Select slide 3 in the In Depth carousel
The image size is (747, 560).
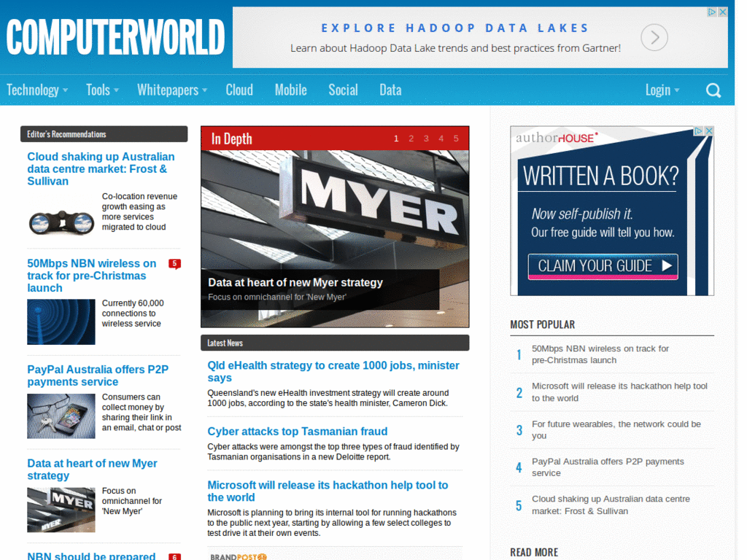426,138
